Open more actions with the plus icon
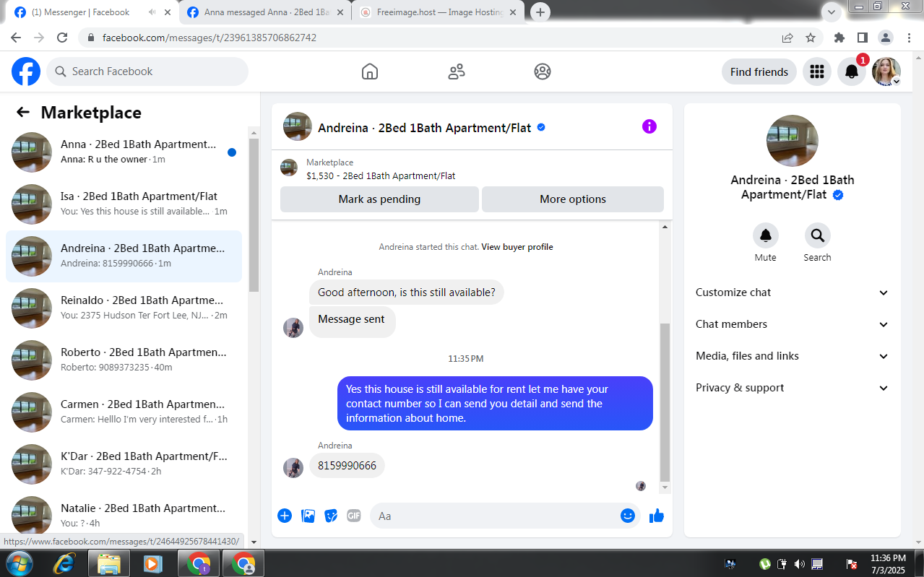924x577 pixels. click(x=285, y=516)
